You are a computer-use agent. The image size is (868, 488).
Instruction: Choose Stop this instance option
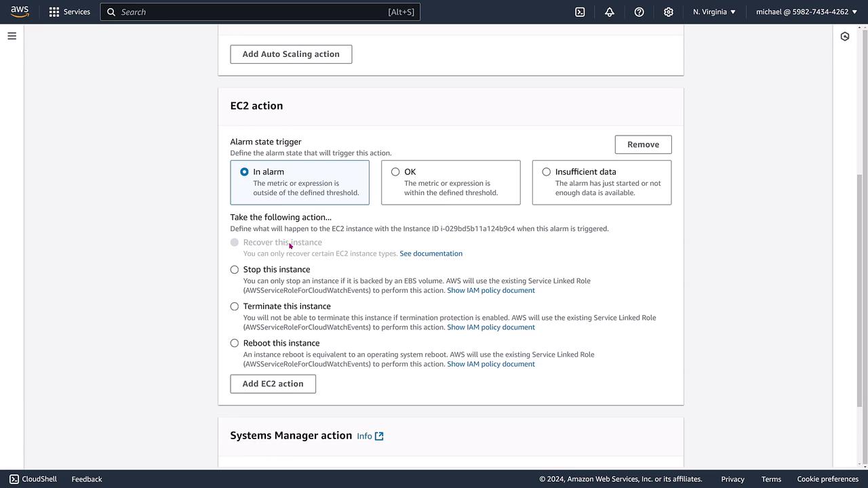tap(235, 270)
